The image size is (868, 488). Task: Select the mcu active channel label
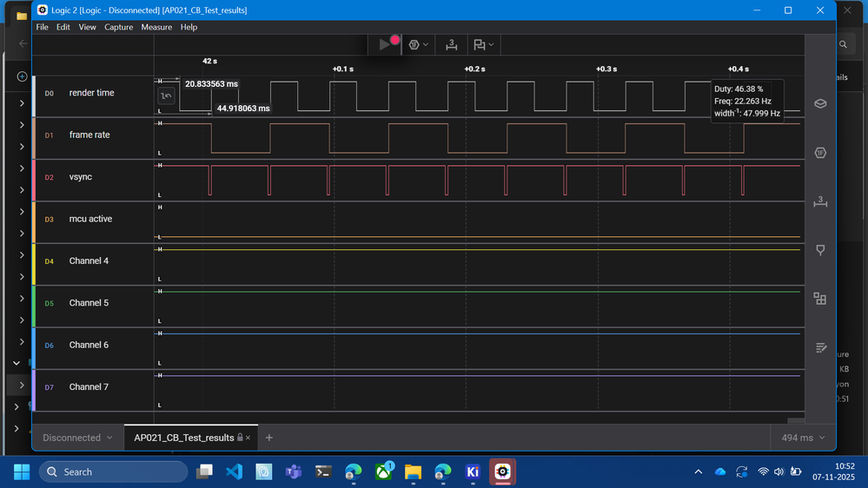[x=90, y=219]
